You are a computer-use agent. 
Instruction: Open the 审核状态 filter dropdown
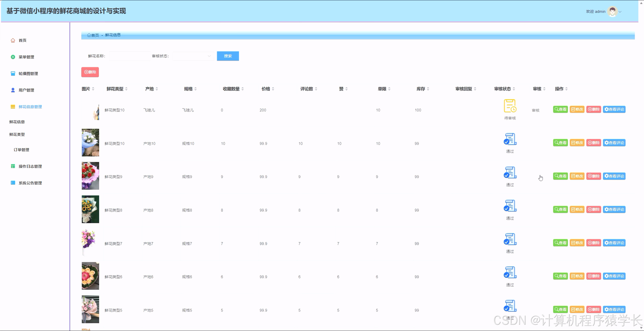tap(193, 56)
